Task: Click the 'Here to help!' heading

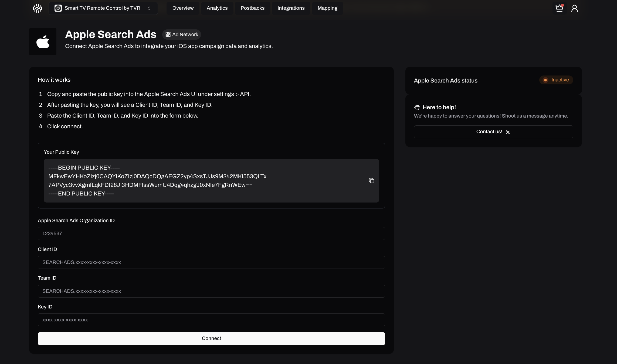Action: (439, 107)
